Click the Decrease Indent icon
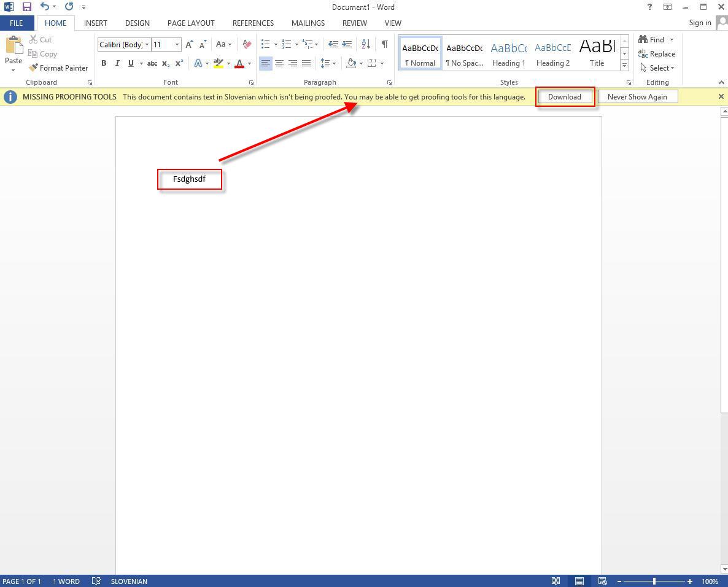This screenshot has width=728, height=587. pyautogui.click(x=333, y=44)
